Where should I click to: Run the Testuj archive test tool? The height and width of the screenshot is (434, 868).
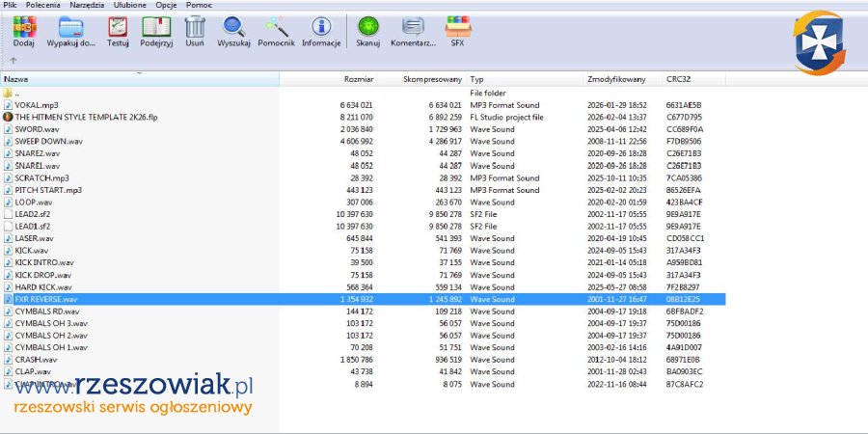tap(118, 29)
